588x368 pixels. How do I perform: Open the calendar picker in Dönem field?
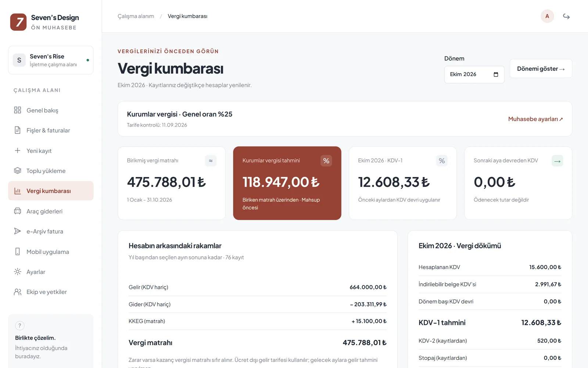tap(496, 74)
